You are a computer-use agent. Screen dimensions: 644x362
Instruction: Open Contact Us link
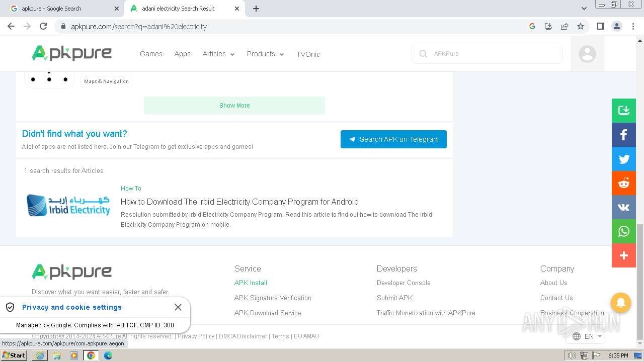(x=556, y=298)
